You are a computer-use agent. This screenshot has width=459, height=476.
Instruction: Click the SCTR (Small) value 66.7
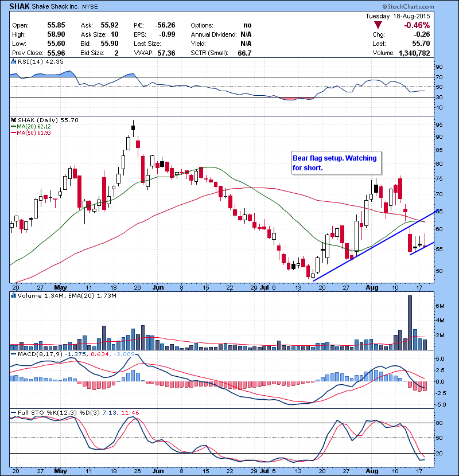pyautogui.click(x=244, y=53)
